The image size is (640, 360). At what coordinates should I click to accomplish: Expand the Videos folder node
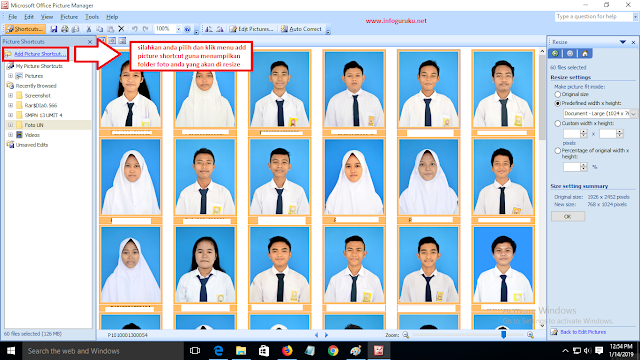11,135
